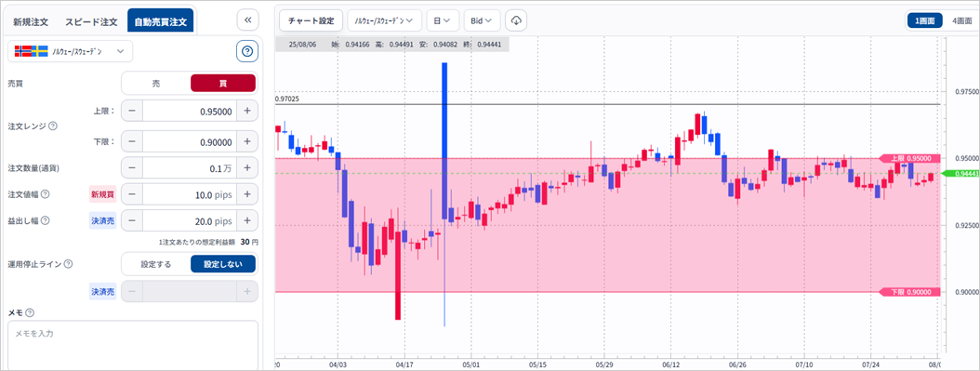Select the 上限 0.95000 chart line label
Image resolution: width=980 pixels, height=371 pixels.
tap(910, 158)
